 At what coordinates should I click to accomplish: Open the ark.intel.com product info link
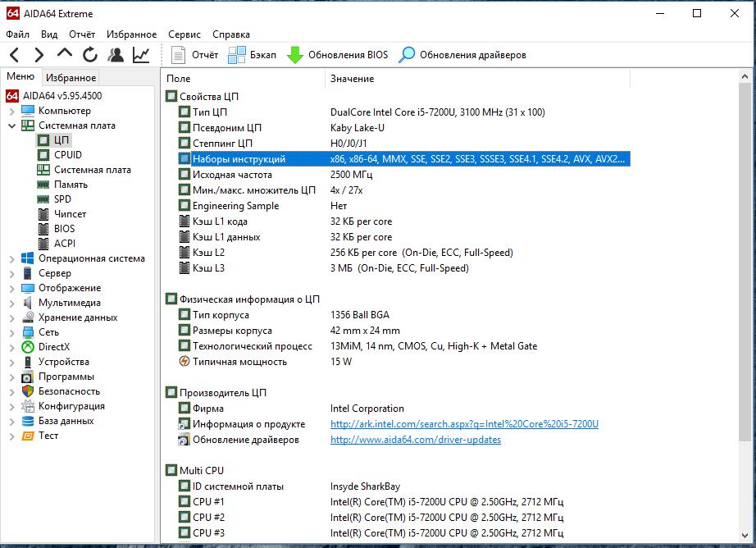(x=464, y=424)
